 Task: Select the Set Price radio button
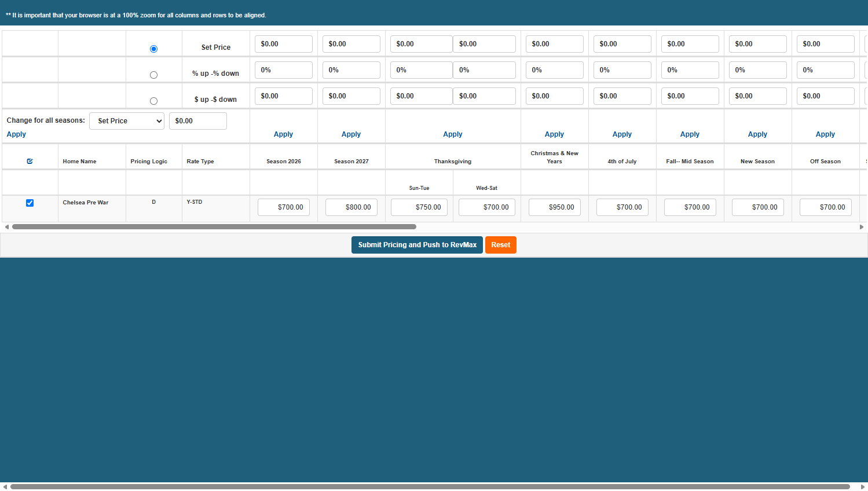click(x=153, y=49)
